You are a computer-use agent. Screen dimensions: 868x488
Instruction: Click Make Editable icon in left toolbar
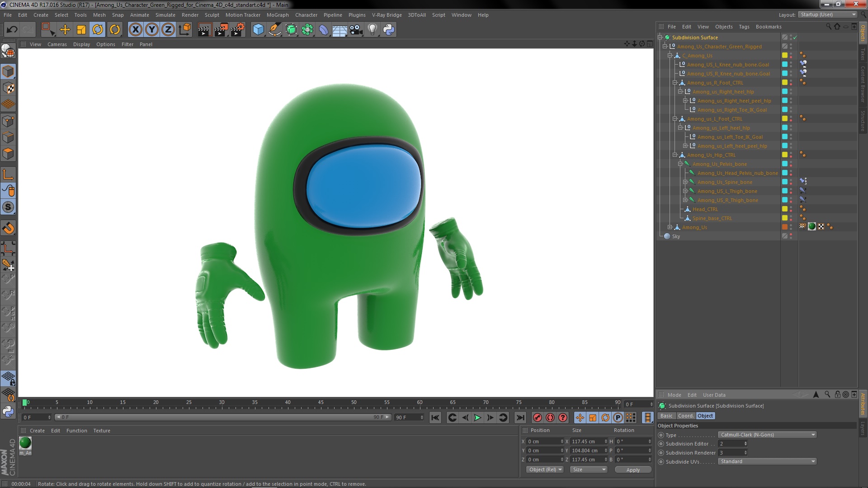(8, 52)
